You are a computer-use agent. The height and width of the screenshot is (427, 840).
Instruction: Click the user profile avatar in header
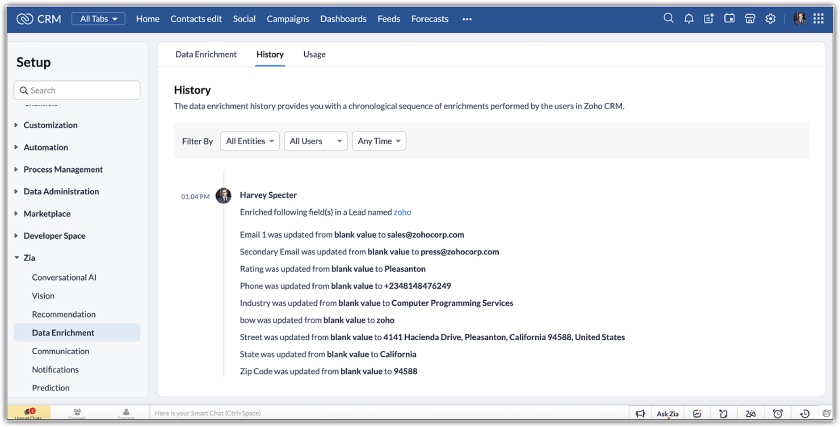click(x=798, y=19)
